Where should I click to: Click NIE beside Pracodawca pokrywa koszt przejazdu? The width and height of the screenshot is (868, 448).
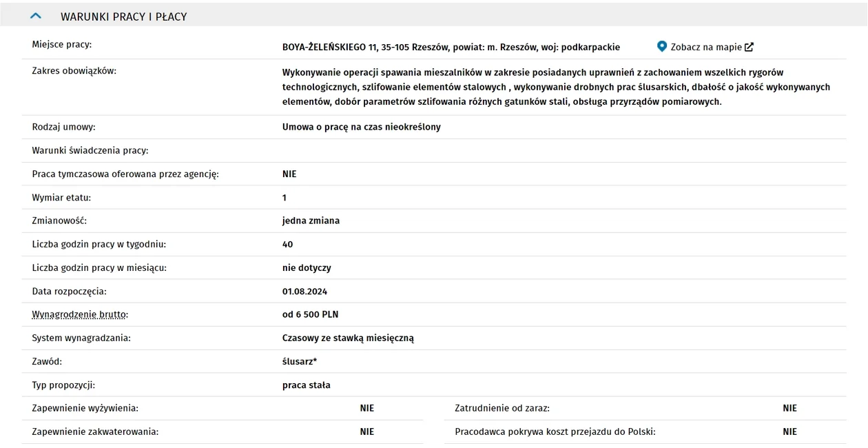pyautogui.click(x=790, y=431)
